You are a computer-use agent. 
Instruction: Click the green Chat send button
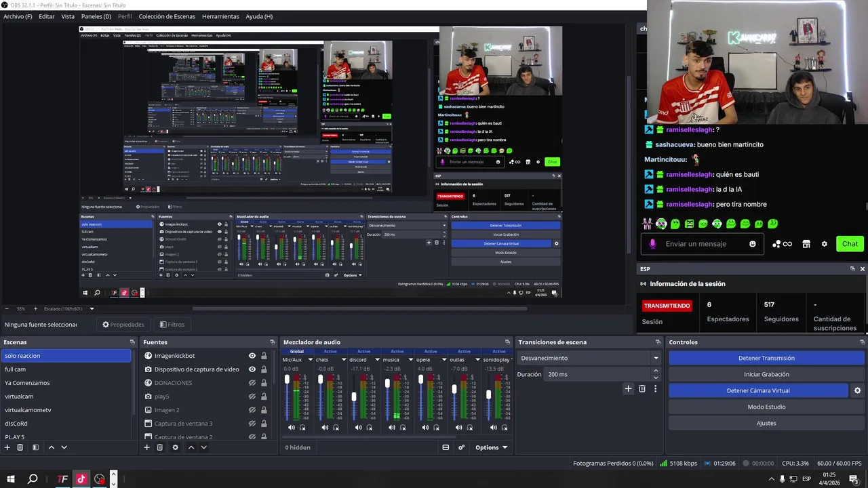(x=850, y=244)
